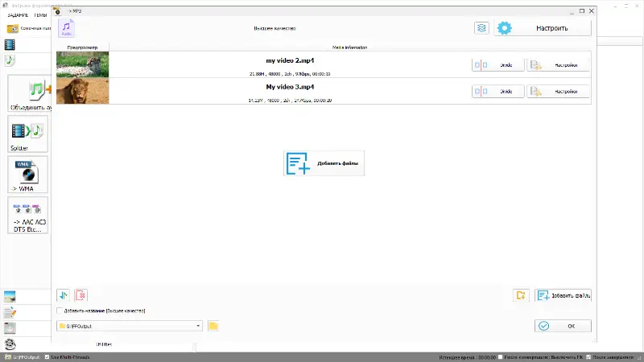Viewport: 644px width, 362px height.
Task: Open the G:\FFOutput output folder dropdown
Action: [x=130, y=326]
